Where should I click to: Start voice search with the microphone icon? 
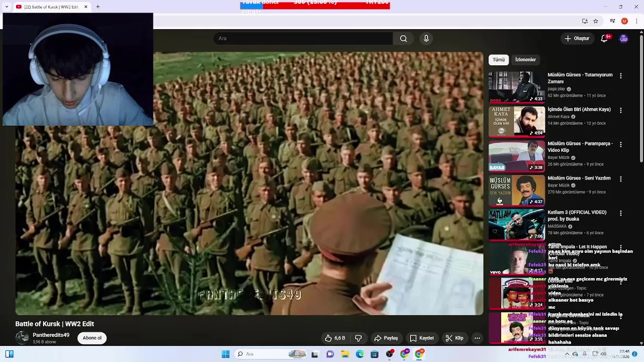[426, 39]
